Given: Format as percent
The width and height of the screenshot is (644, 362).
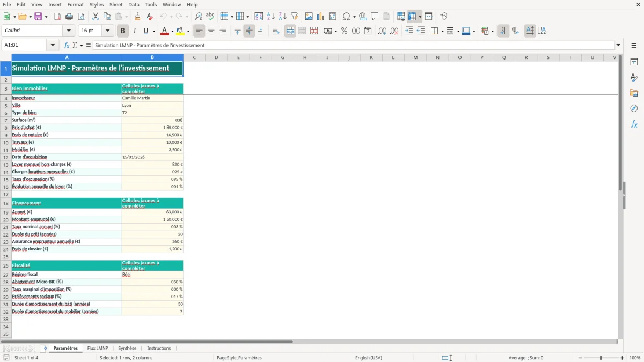Looking at the screenshot, I should coord(344,31).
